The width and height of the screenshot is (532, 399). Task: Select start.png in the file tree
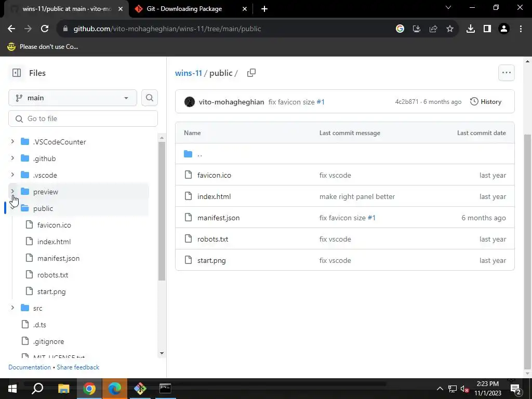pos(51,291)
